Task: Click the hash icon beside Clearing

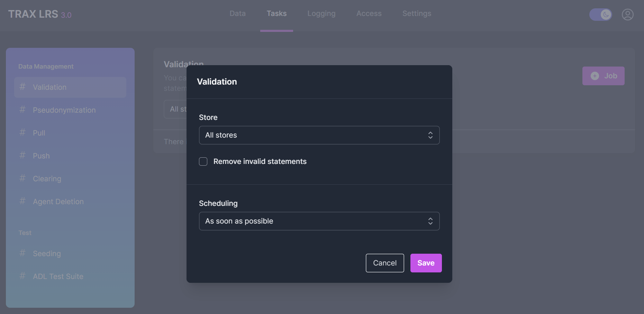Action: click(22, 178)
